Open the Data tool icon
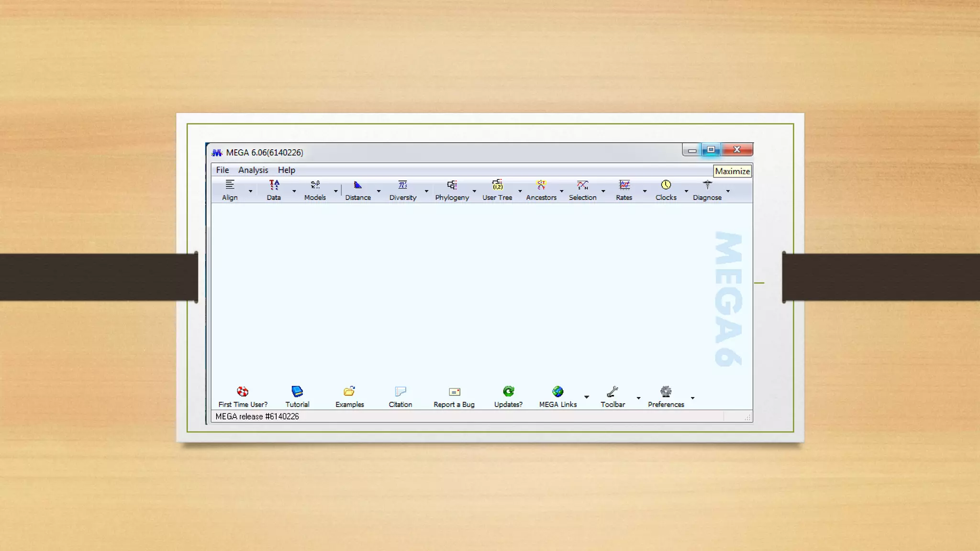 tap(274, 185)
